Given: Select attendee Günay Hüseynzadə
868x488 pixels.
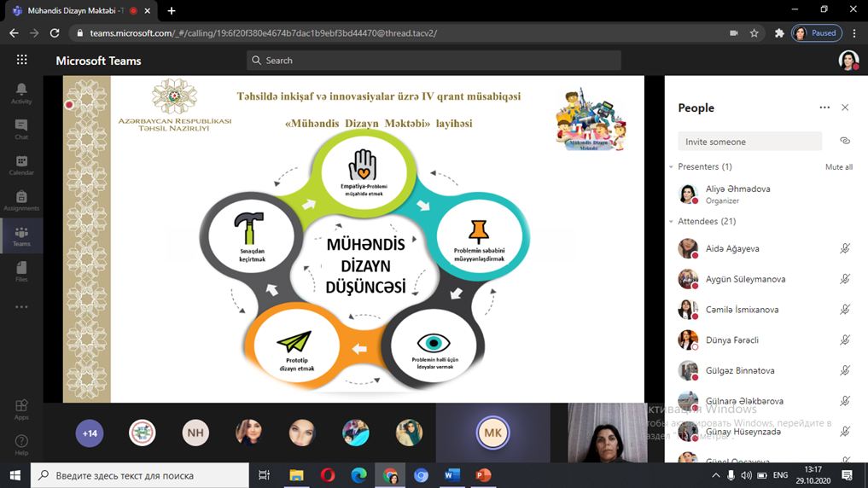Looking at the screenshot, I should click(x=766, y=431).
